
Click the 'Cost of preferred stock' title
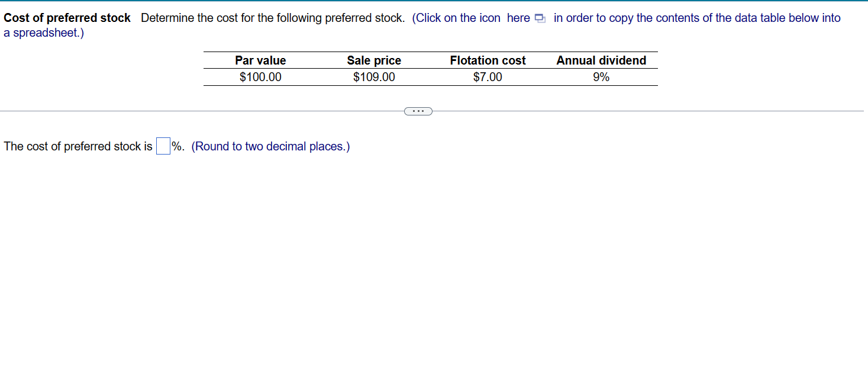click(67, 18)
